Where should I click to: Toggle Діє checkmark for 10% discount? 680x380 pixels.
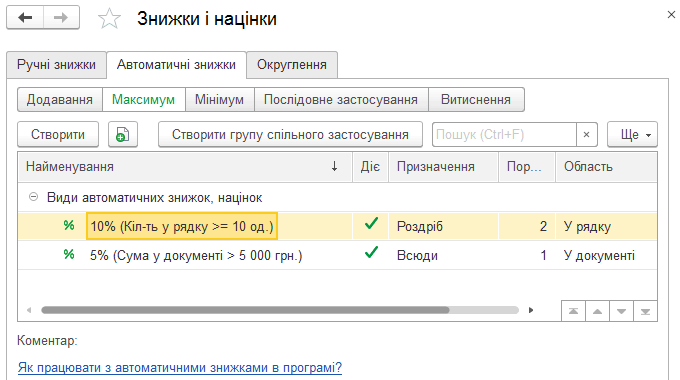(x=371, y=223)
